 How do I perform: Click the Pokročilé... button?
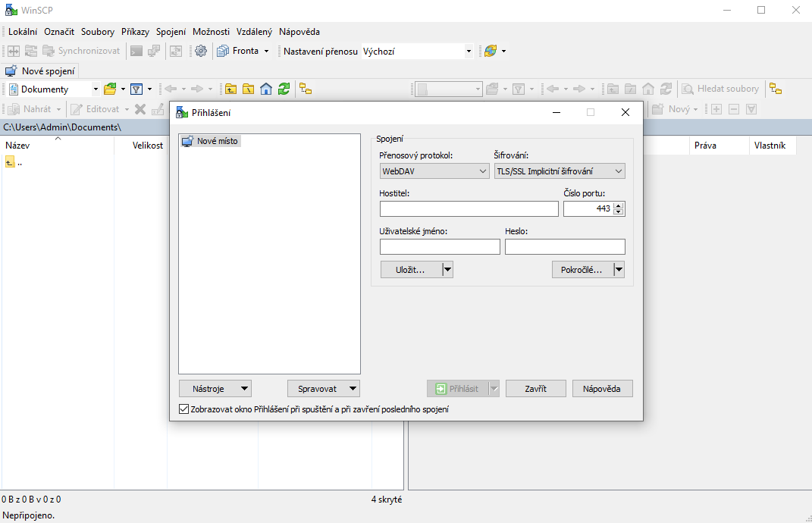pos(582,270)
